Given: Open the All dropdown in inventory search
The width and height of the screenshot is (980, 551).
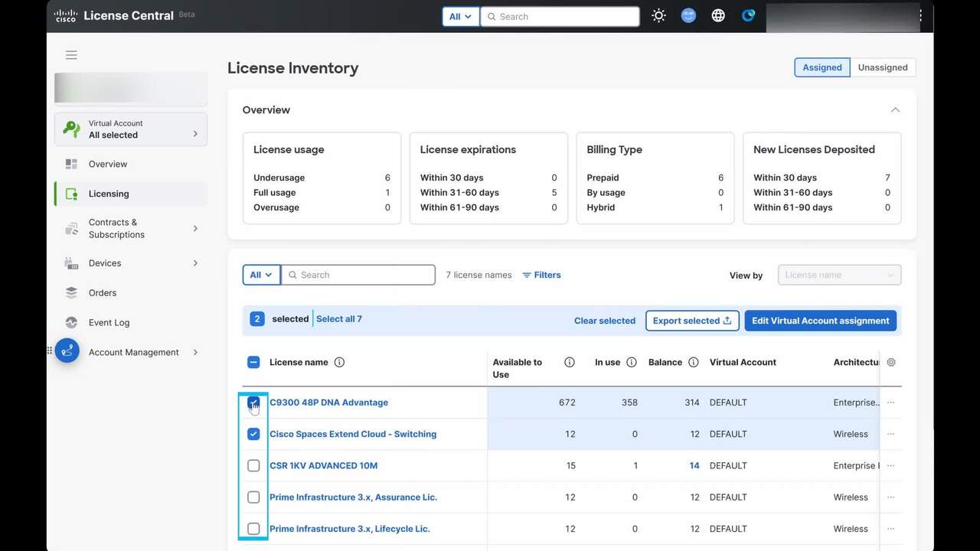Looking at the screenshot, I should click(261, 275).
